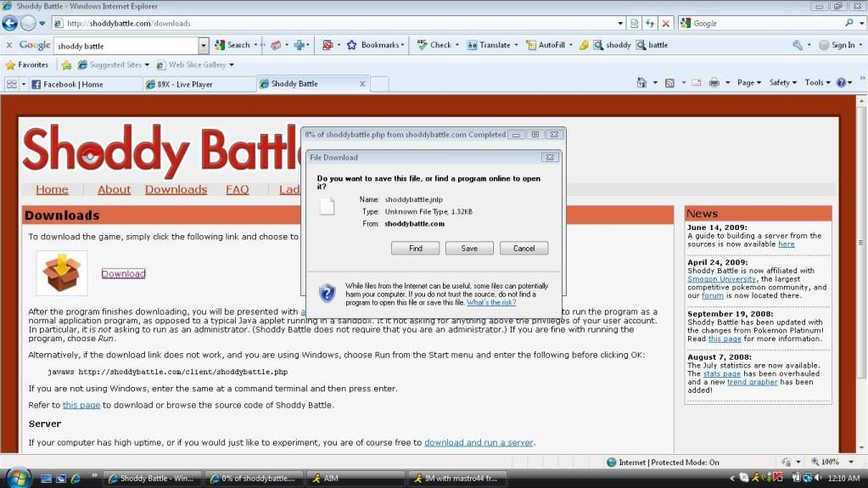Click the Home icon in command bar
This screenshot has height=488, width=868.
(641, 82)
